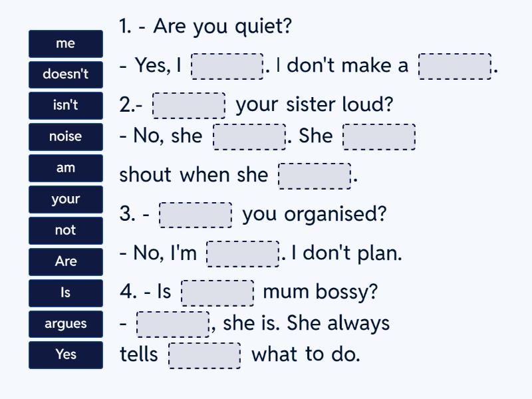Image resolution: width=532 pixels, height=399 pixels.
Task: Click the blank after 'Yes, I'
Action: click(227, 66)
